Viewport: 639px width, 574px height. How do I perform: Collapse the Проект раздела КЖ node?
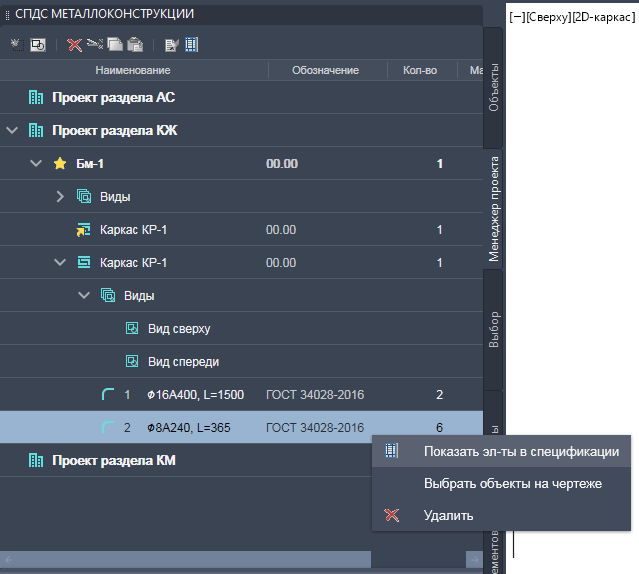(x=12, y=131)
